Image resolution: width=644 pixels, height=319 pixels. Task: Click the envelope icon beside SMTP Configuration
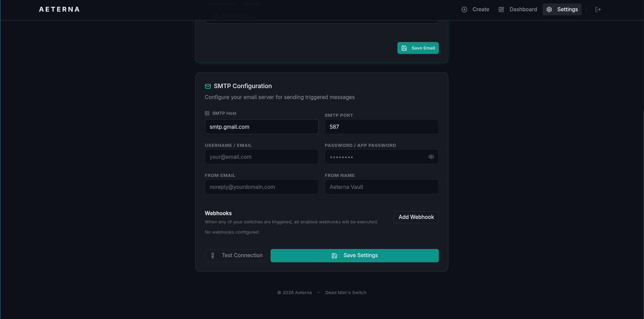pyautogui.click(x=208, y=86)
